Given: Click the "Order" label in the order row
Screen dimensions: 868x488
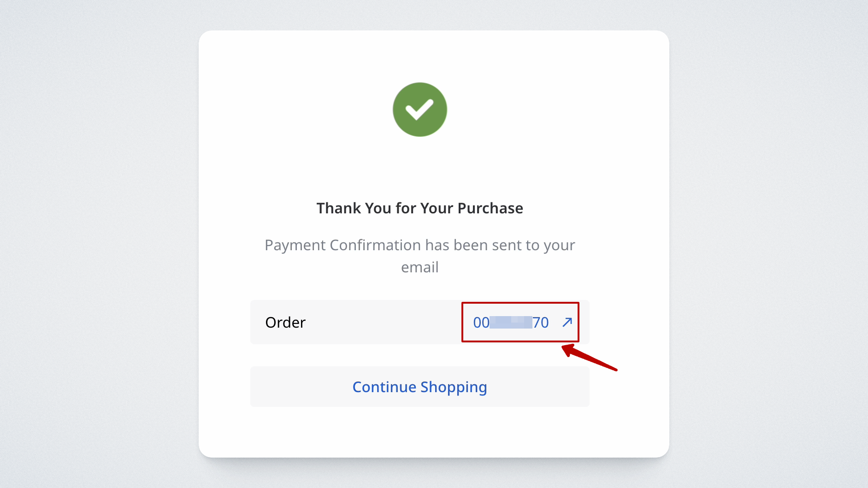Looking at the screenshot, I should [285, 323].
